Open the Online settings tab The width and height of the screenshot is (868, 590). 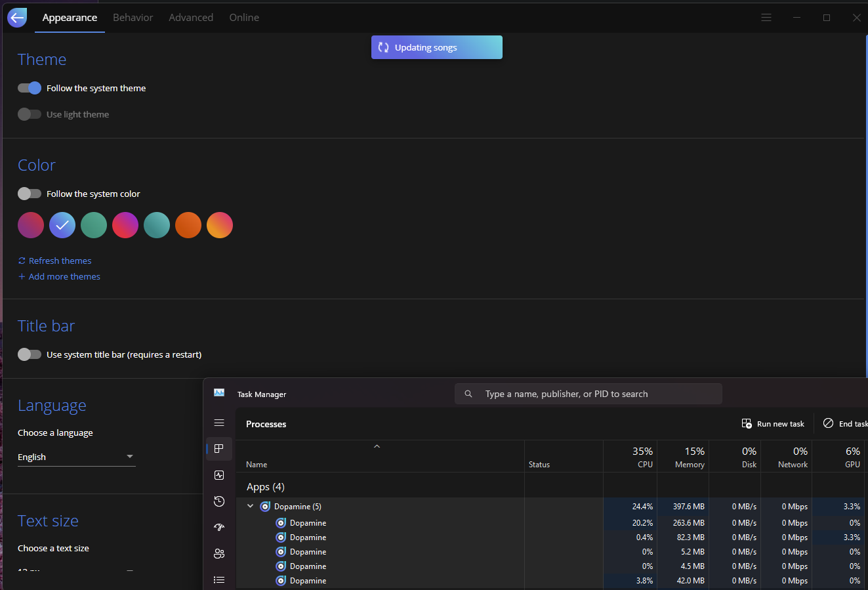[243, 17]
